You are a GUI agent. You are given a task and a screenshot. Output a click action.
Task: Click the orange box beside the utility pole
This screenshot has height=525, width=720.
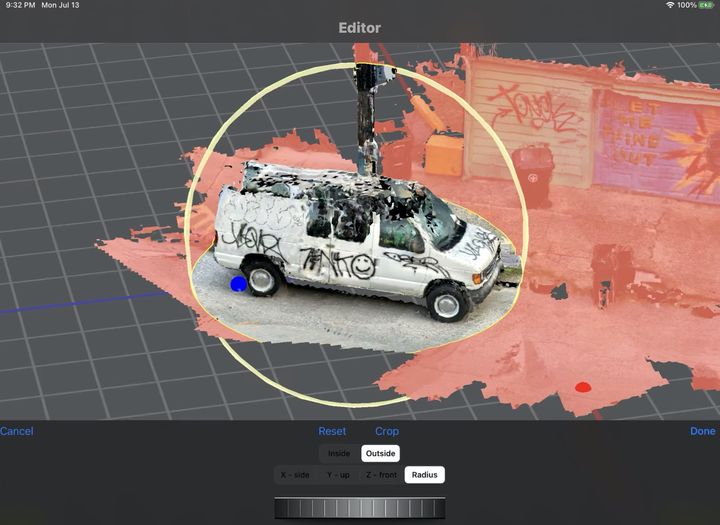(443, 155)
